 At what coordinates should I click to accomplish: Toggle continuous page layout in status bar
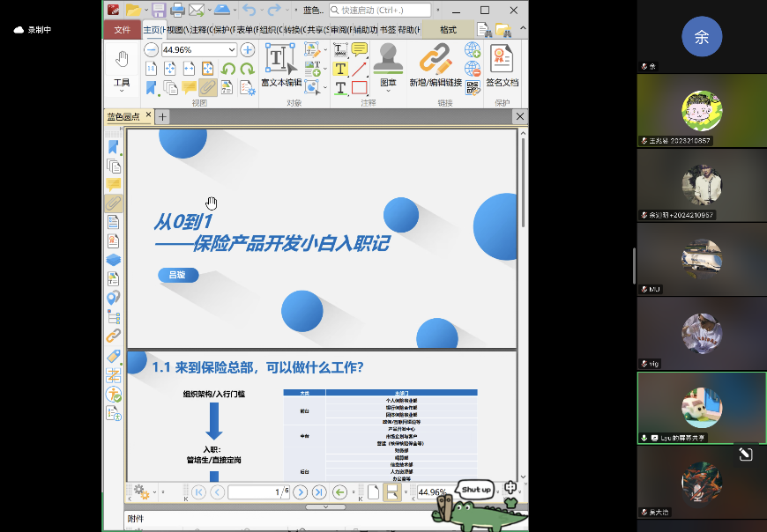(391, 492)
